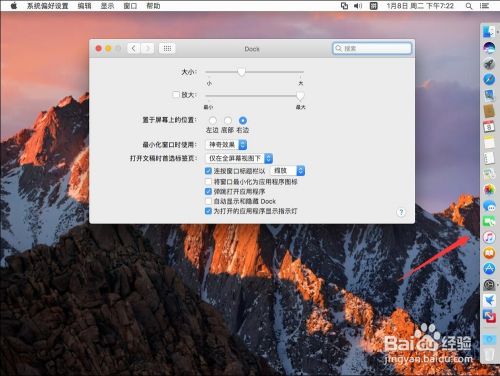Open Finder from the Dock
500x376 pixels.
489,32
